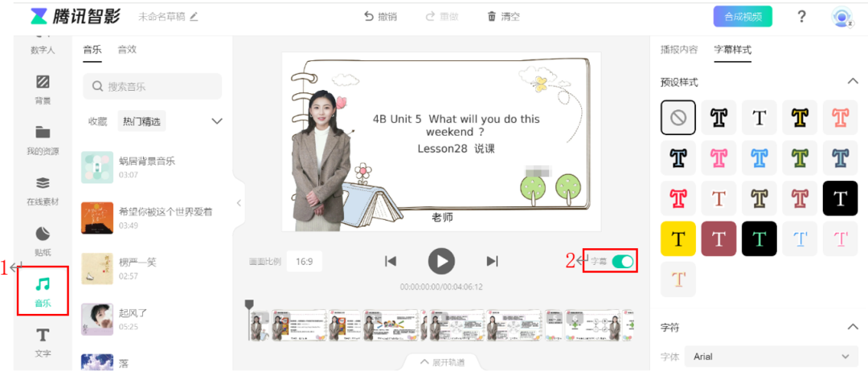Click 重做 redo button
Image resolution: width=868 pixels, height=375 pixels.
pyautogui.click(x=442, y=17)
